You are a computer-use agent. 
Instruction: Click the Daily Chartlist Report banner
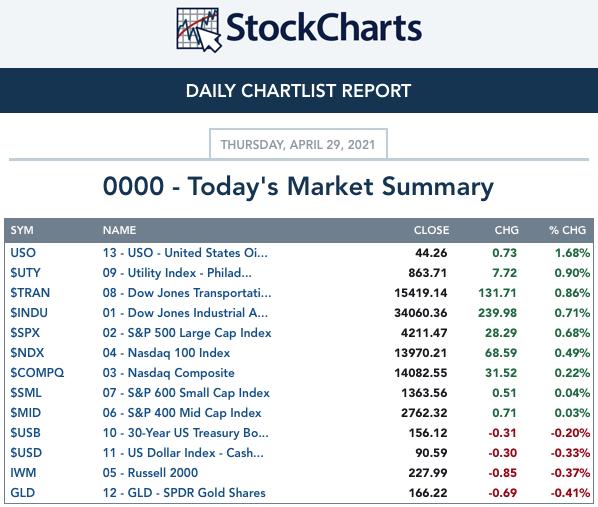(x=299, y=90)
